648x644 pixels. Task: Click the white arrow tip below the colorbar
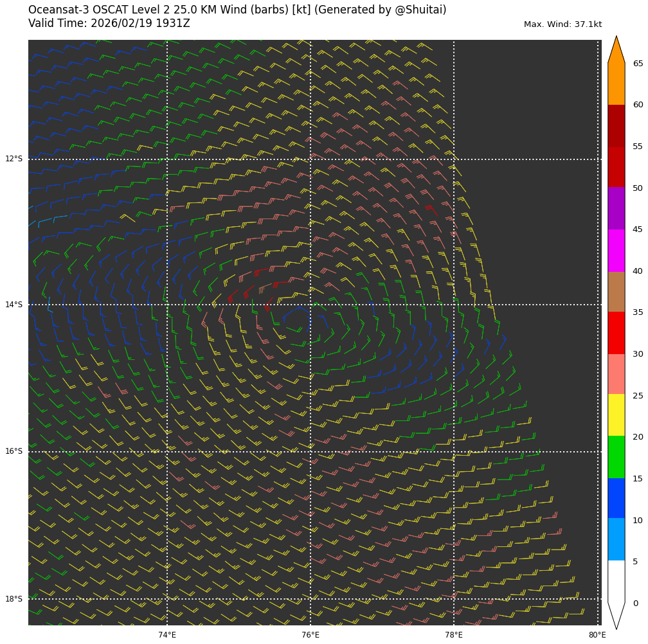click(616, 617)
